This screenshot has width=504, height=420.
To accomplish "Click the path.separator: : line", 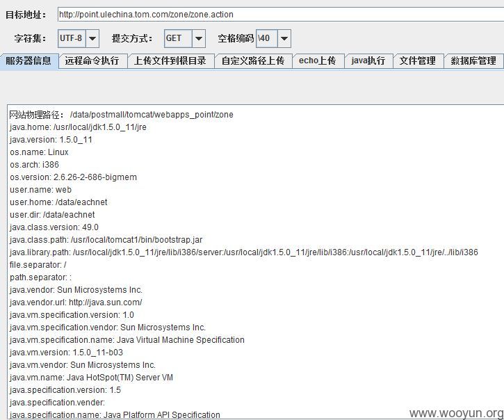I will [40, 277].
